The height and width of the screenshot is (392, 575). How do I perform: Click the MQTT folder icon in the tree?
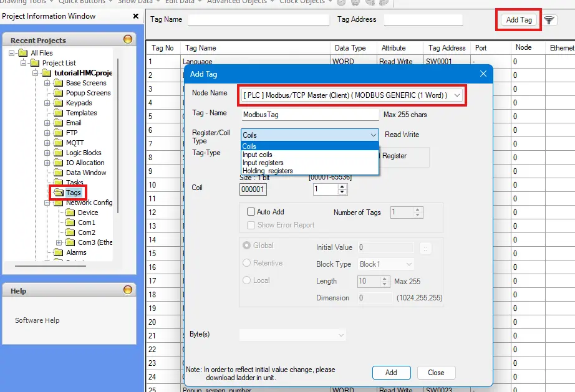(59, 143)
